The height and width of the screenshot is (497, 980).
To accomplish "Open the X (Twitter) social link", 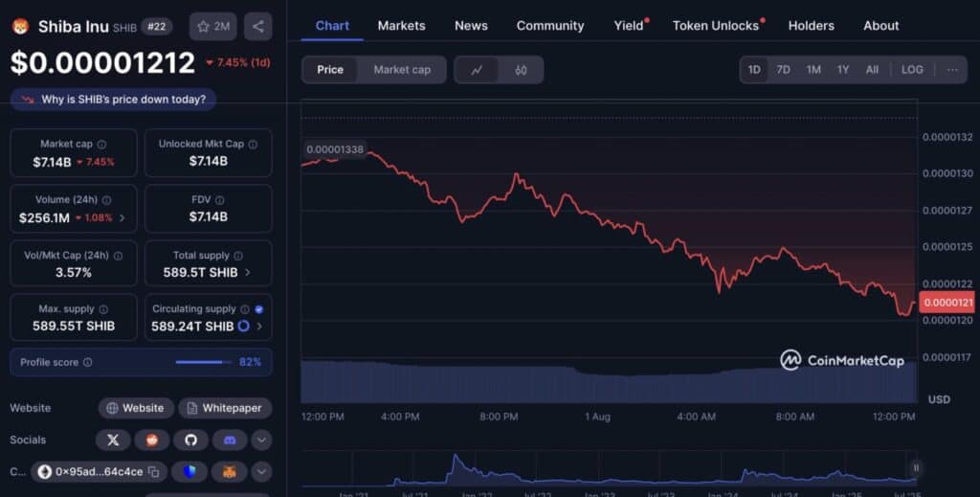I will tap(113, 441).
